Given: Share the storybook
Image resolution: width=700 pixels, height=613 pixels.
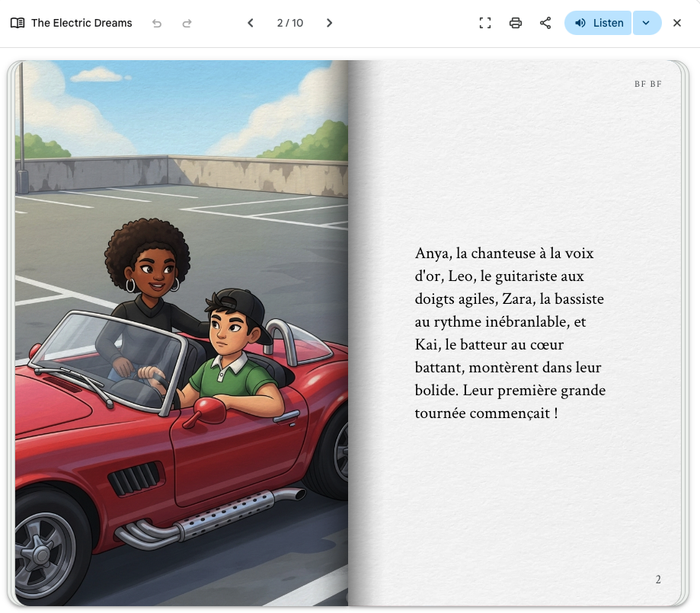Looking at the screenshot, I should coord(545,23).
